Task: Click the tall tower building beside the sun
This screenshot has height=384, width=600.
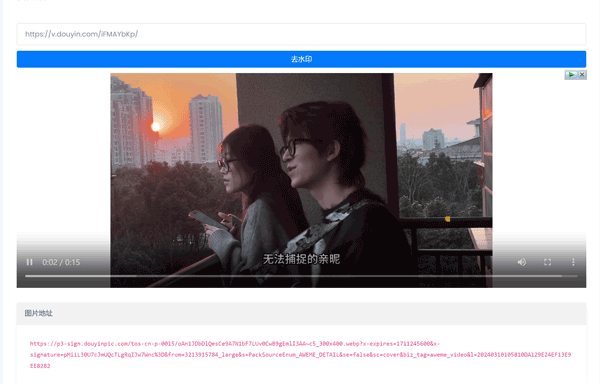Action: pos(206,128)
